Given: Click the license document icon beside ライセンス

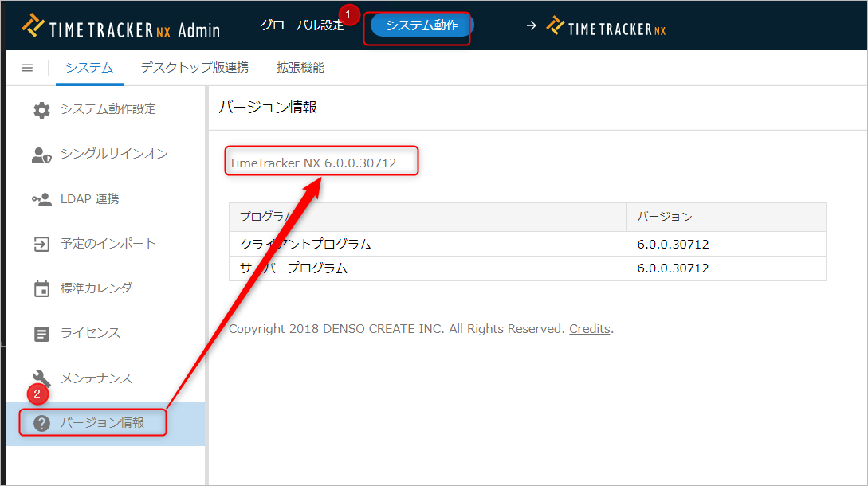Looking at the screenshot, I should click(41, 333).
